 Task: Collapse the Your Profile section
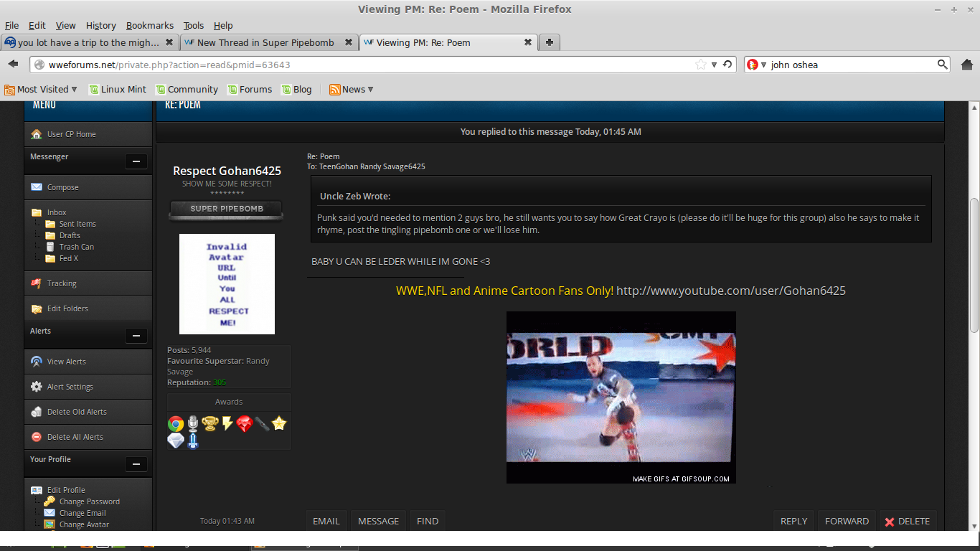136,464
